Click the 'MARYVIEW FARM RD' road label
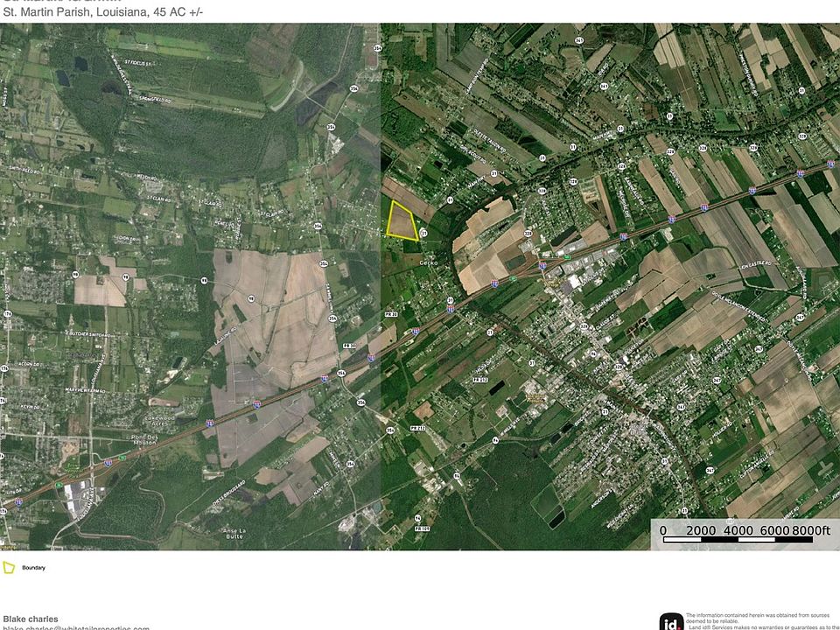Image resolution: width=840 pixels, height=630 pixels. (85, 390)
